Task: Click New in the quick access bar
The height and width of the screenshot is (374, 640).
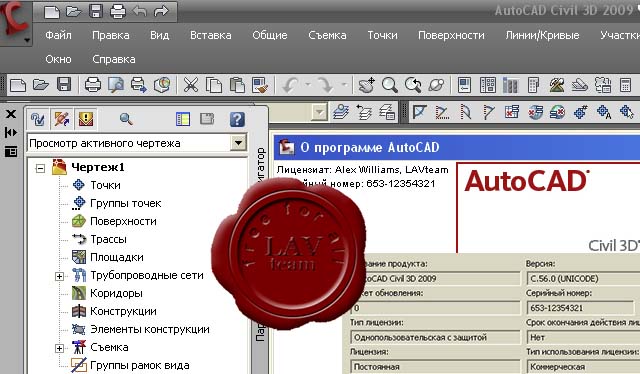Action: [52, 11]
